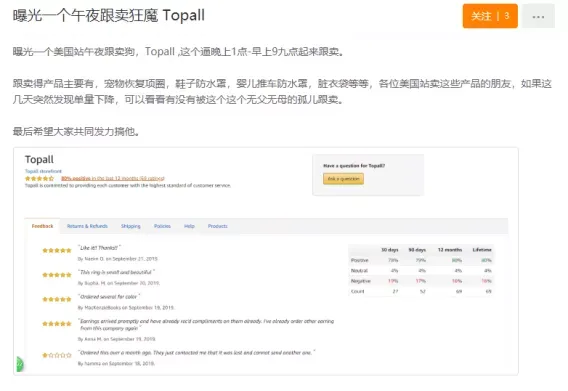Click the Lifetime column header
Image resolution: width=568 pixels, height=391 pixels.
(x=482, y=250)
